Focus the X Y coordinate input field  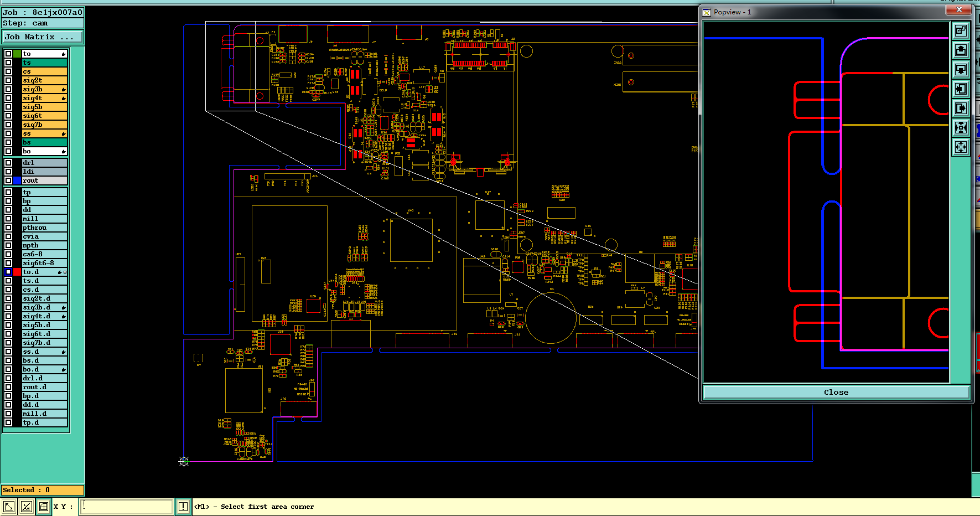[127, 507]
